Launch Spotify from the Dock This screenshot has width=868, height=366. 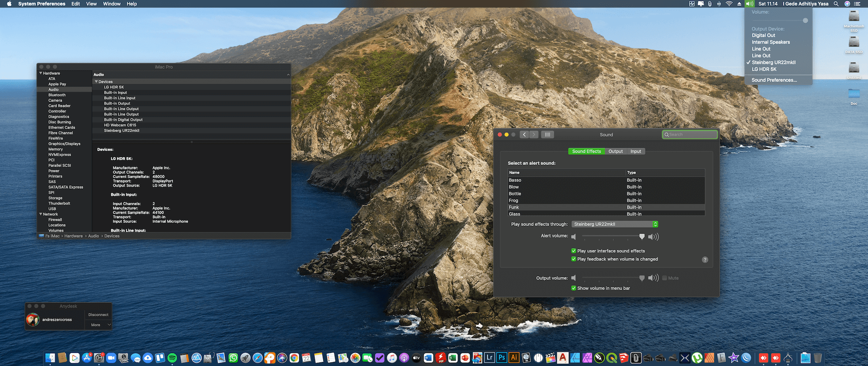[x=172, y=358]
